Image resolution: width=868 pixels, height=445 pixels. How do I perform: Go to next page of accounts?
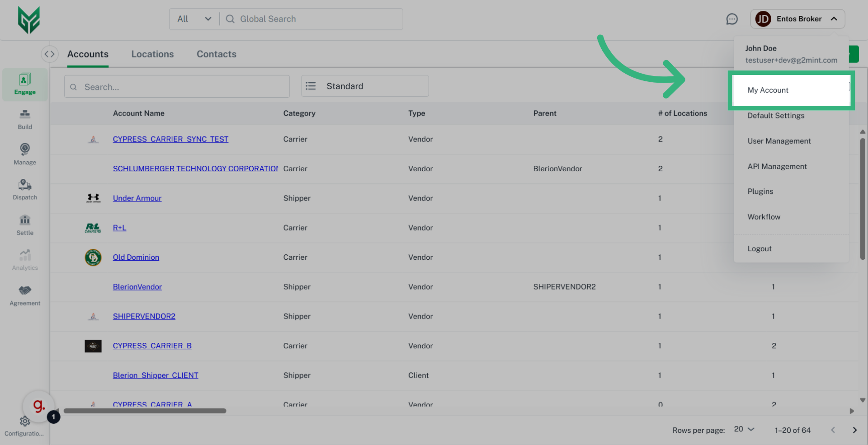point(854,430)
